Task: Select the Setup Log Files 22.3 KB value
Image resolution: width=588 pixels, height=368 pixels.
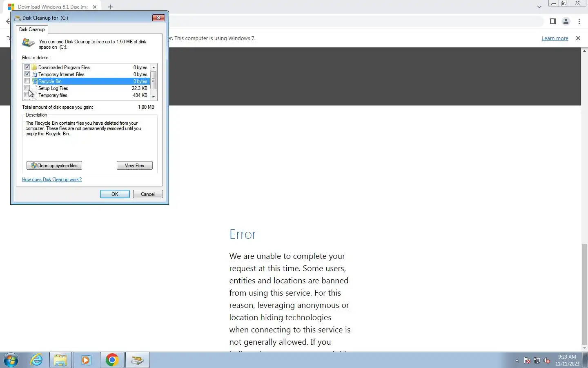Action: [x=139, y=88]
